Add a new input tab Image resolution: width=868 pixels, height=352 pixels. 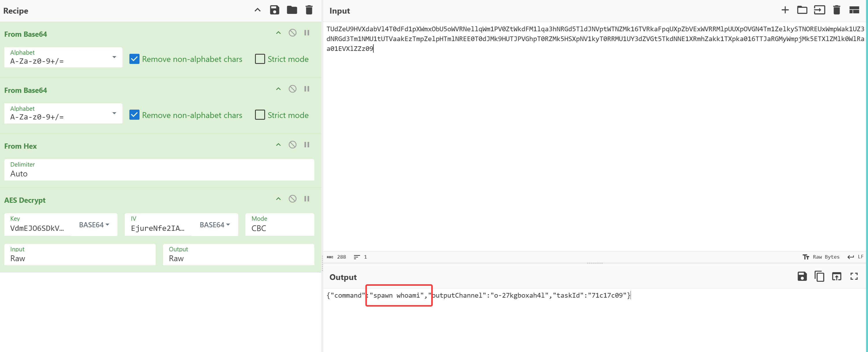[785, 10]
